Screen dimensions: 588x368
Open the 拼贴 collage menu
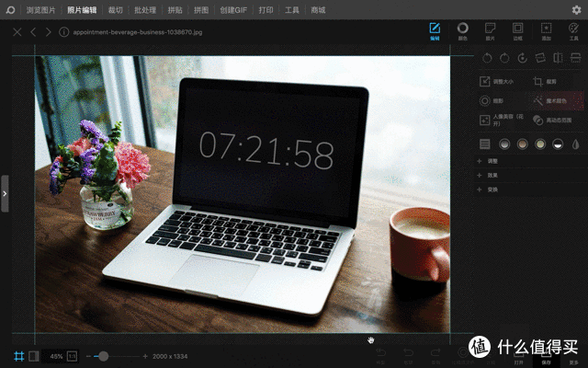175,10
